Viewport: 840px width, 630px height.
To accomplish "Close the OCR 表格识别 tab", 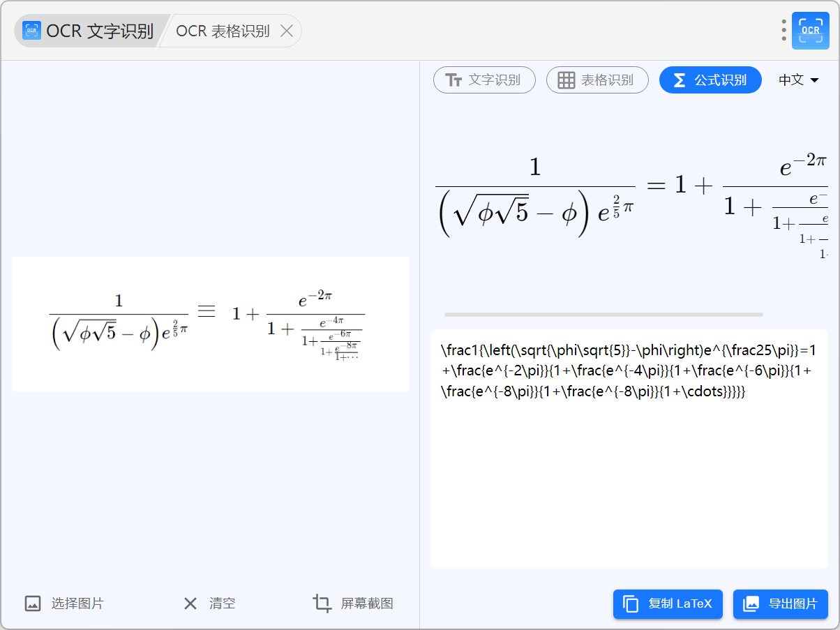I will point(286,31).
